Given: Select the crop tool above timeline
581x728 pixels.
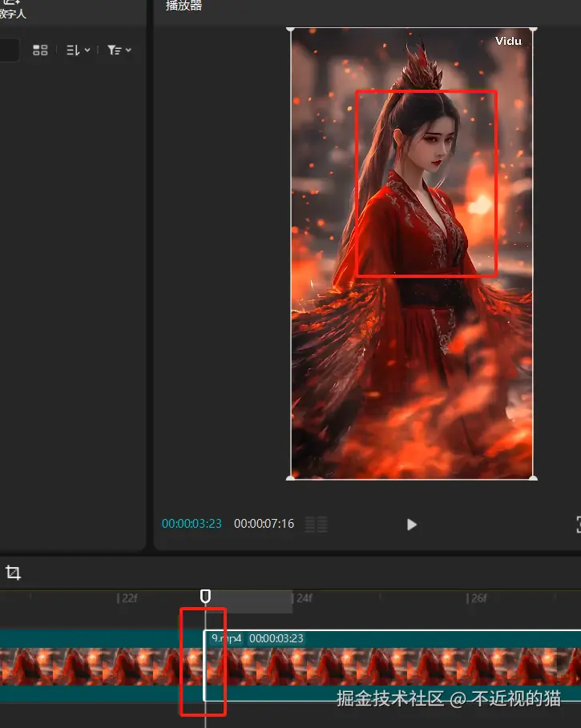Looking at the screenshot, I should pos(13,573).
